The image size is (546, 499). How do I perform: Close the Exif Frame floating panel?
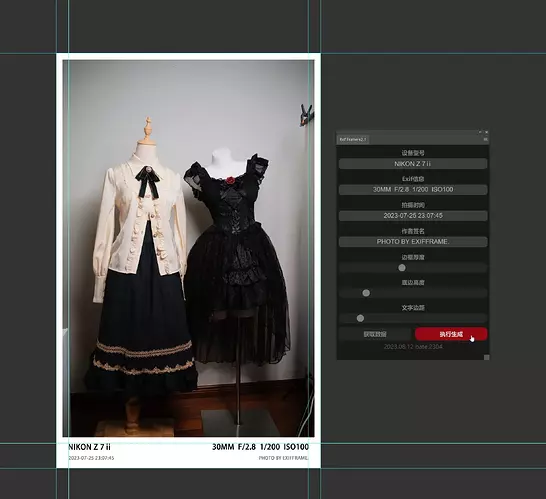pos(486,132)
